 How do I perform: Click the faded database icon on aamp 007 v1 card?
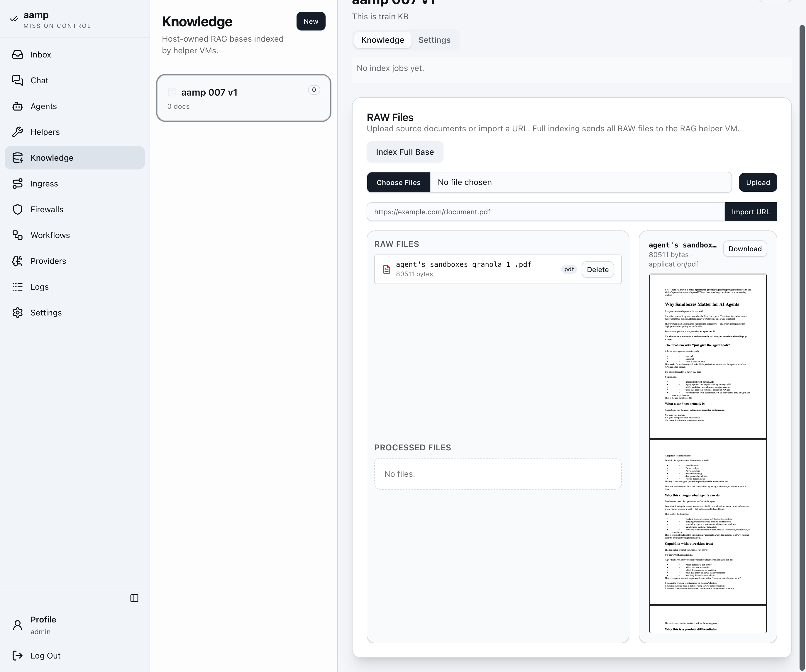(x=172, y=92)
